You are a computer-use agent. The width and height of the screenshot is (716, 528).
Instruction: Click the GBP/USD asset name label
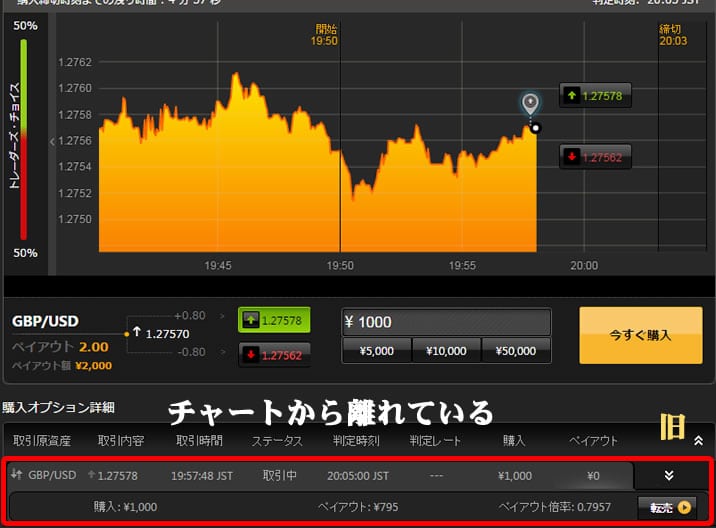click(x=45, y=321)
